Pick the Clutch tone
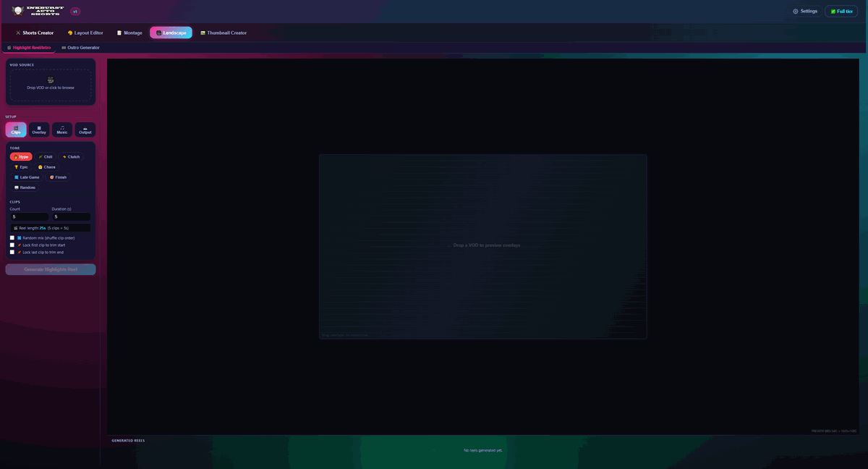Screen dimensions: 868x469 tap(71, 157)
